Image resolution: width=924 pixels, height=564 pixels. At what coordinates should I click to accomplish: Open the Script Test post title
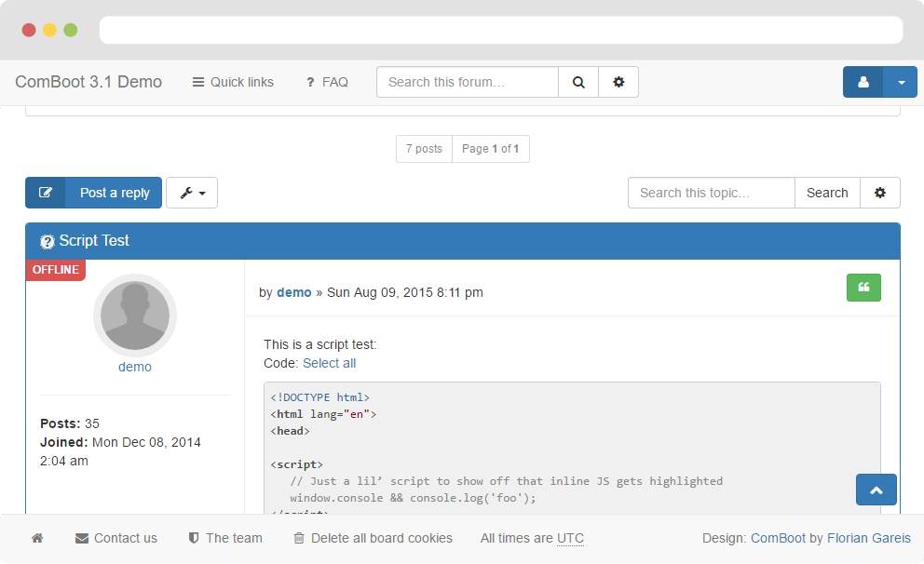coord(94,241)
